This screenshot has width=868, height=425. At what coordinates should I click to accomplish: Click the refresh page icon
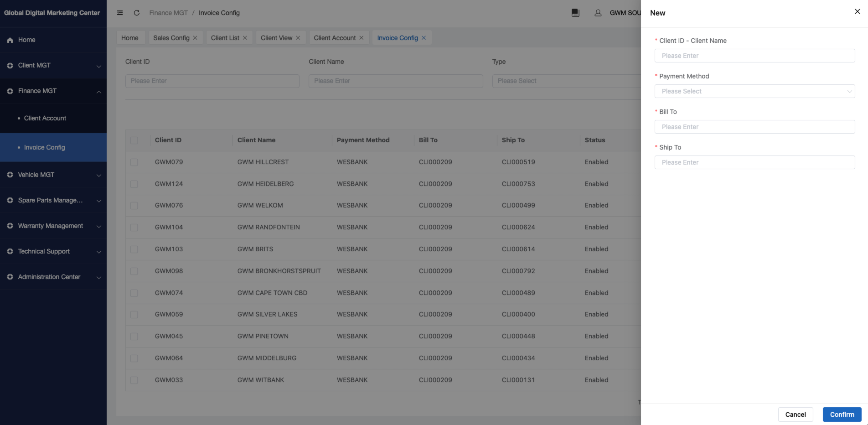136,13
